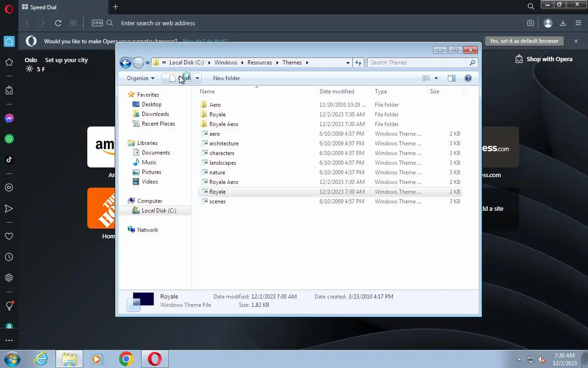Open Google Chrome from taskbar
Viewport: 588px width, 368px height.
point(126,359)
